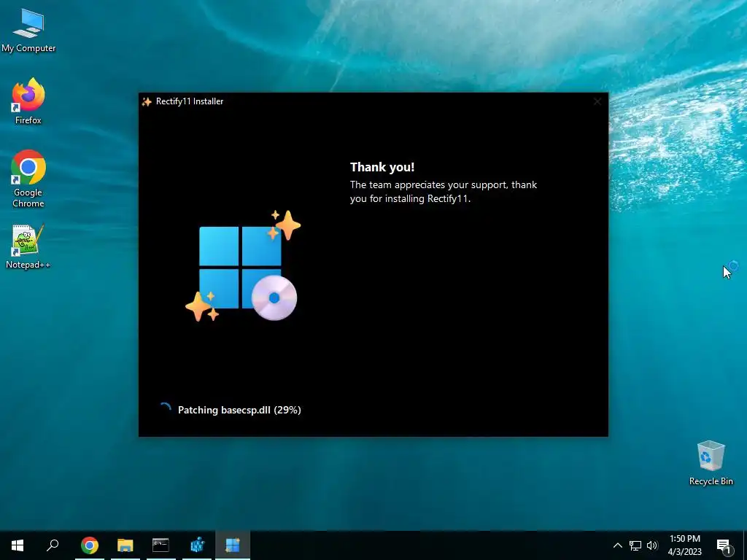The image size is (747, 560).
Task: Click the progress spinner beside Patching
Action: (165, 410)
